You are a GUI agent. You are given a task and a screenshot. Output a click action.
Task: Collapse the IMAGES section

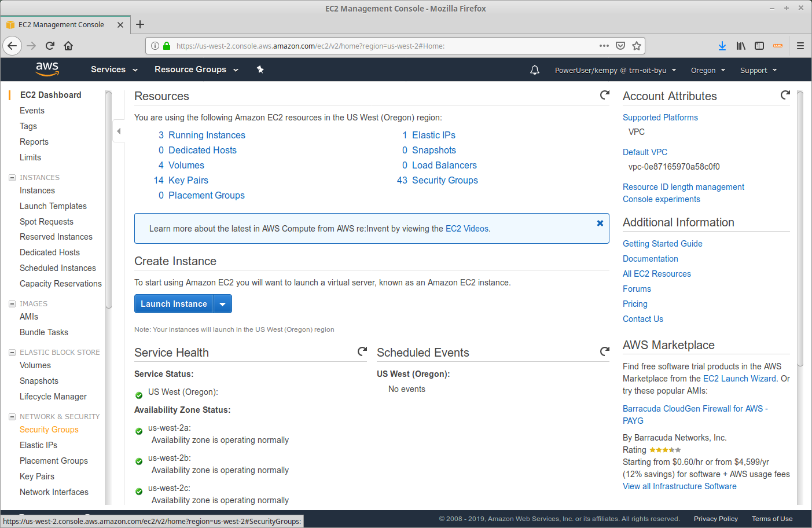pos(12,304)
